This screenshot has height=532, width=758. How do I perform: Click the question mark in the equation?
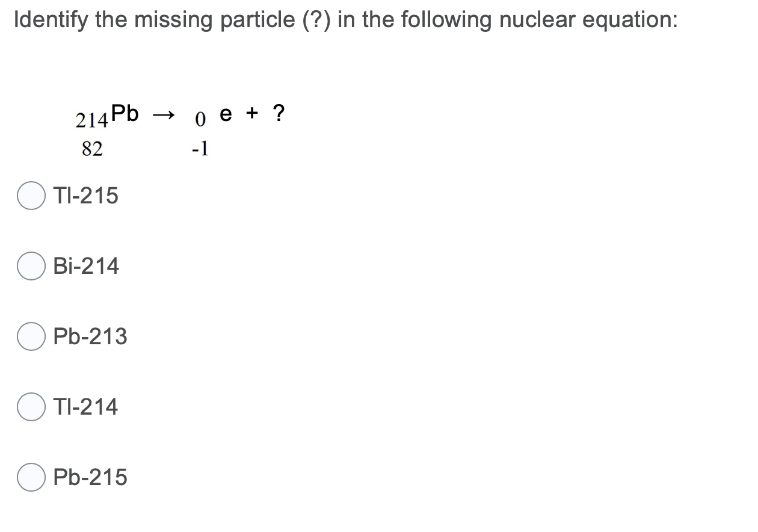coord(279,113)
